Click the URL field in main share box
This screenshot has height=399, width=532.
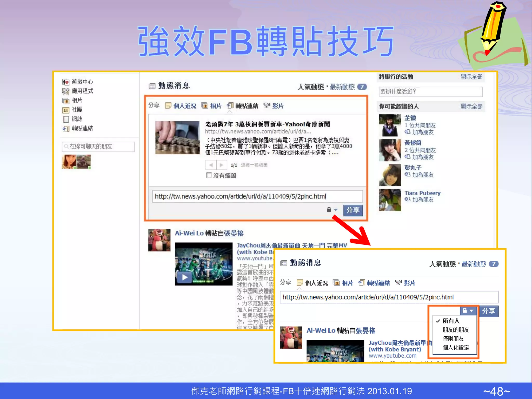pos(257,196)
